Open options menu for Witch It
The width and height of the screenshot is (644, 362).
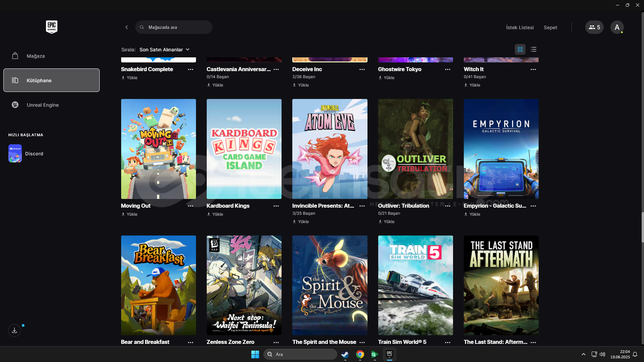(x=533, y=69)
